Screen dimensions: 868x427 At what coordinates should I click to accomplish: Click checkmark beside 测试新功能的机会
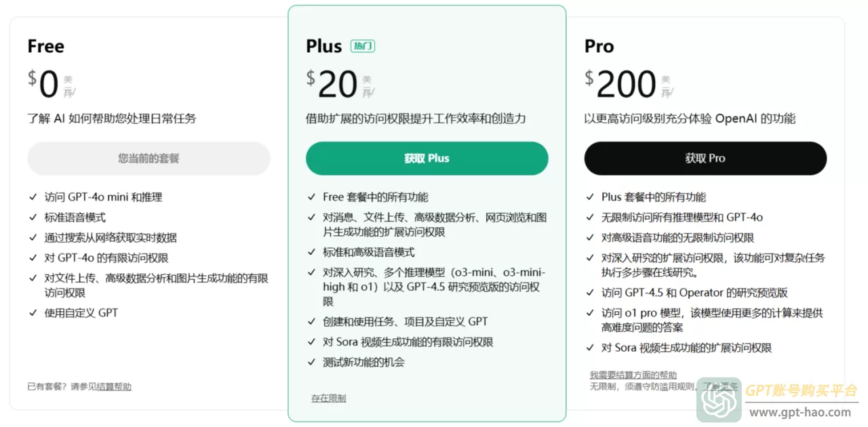click(x=311, y=363)
